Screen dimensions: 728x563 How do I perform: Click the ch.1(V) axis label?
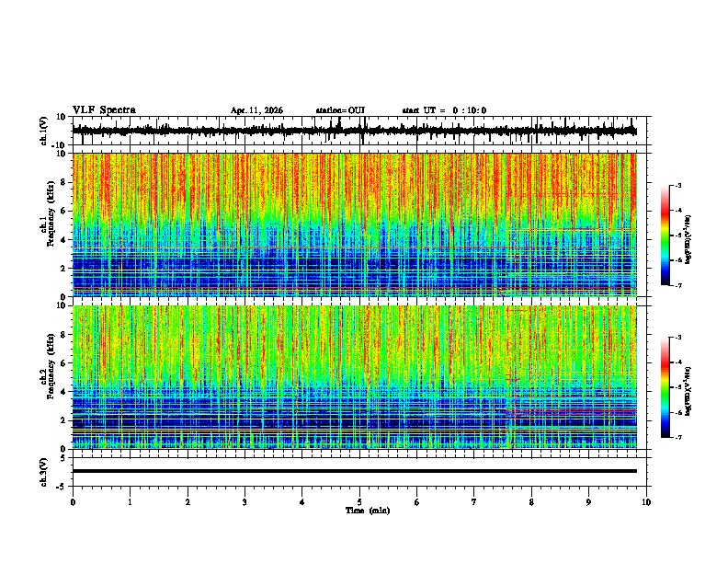pyautogui.click(x=44, y=131)
